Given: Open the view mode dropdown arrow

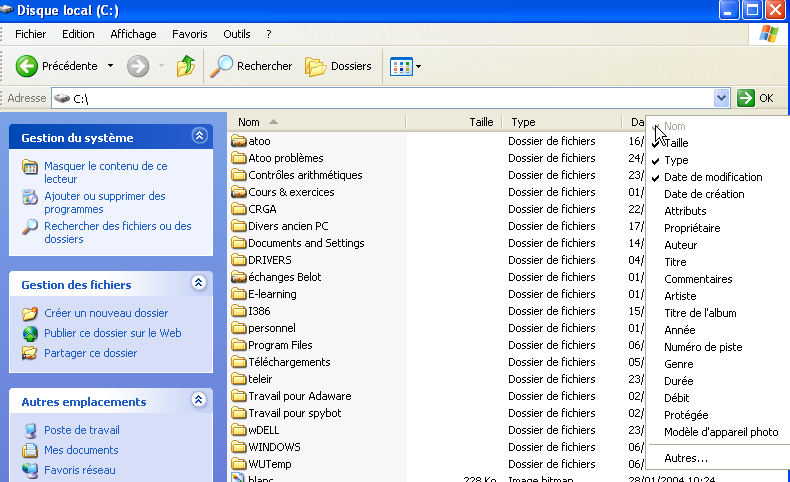Looking at the screenshot, I should [x=418, y=66].
